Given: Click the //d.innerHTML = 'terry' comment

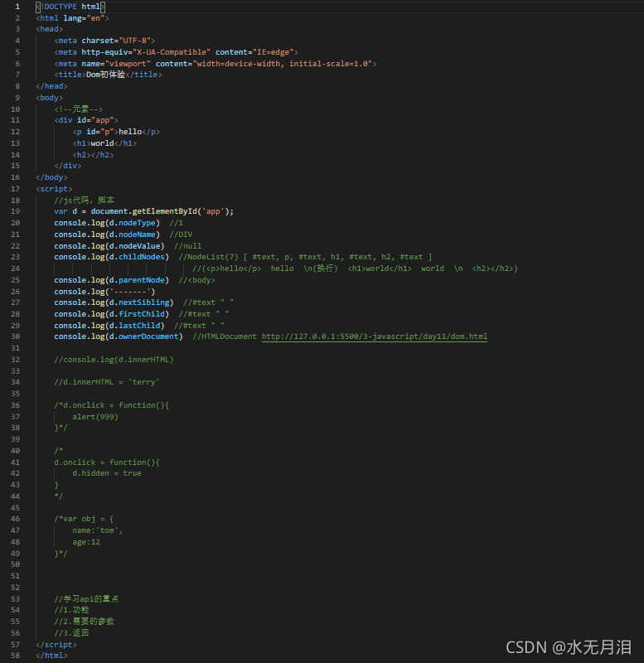Looking at the screenshot, I should [x=107, y=382].
